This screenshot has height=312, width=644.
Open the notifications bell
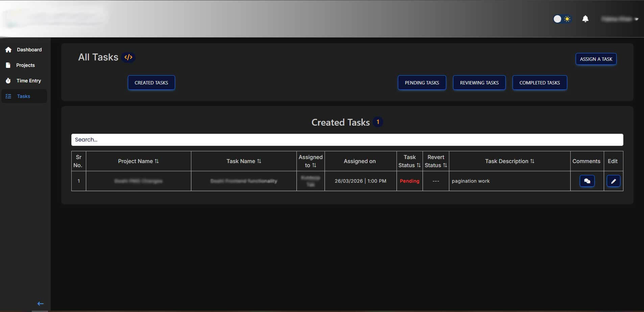click(x=585, y=19)
